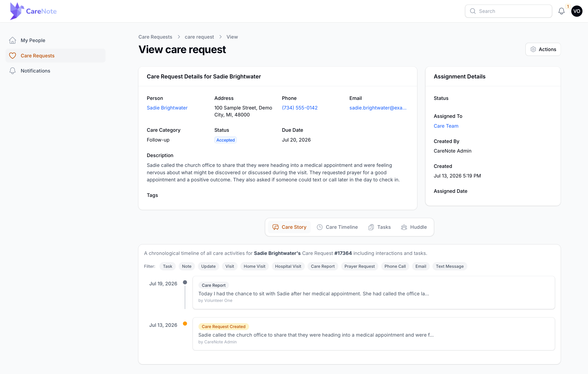Click the Jul 19, 2026 timeline dot

coord(185,282)
